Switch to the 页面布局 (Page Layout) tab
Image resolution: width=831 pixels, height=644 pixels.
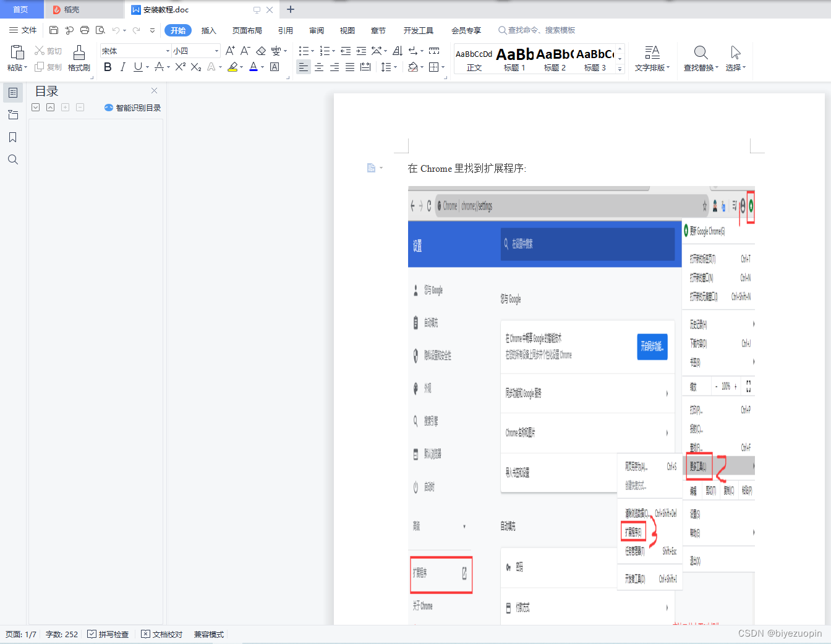247,30
